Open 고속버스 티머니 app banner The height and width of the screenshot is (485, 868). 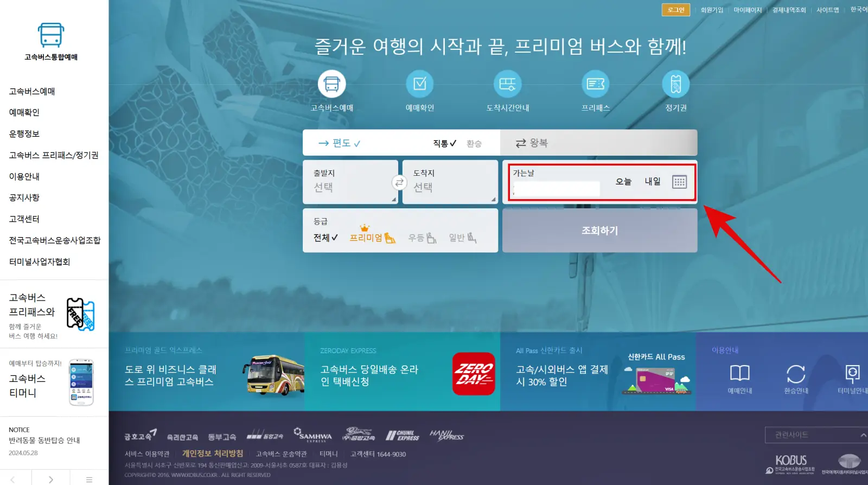[54, 382]
